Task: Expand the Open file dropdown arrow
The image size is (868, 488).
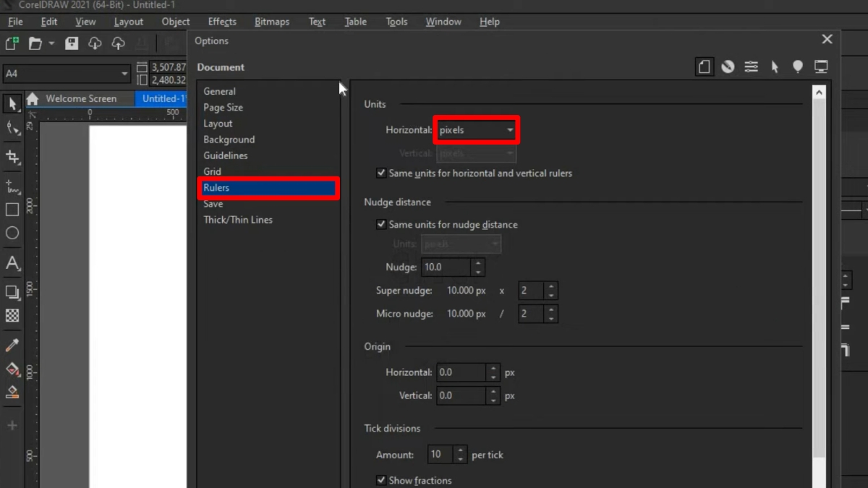Action: point(52,44)
